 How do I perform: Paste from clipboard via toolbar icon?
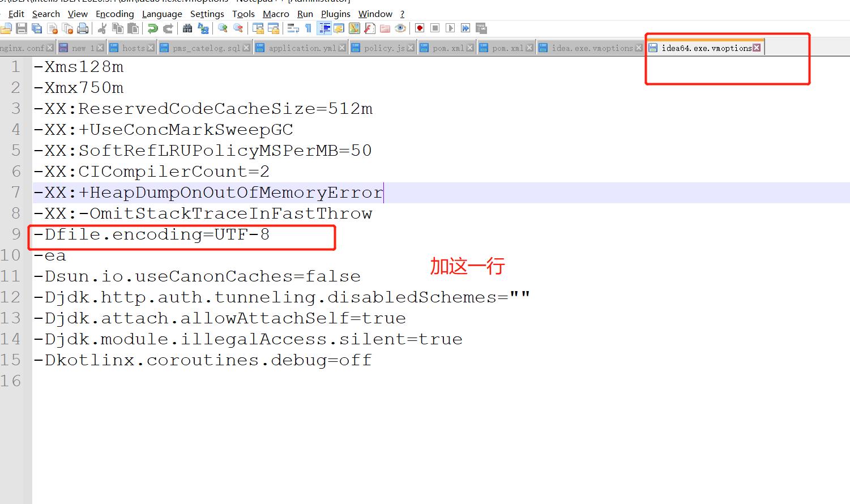pos(133,28)
